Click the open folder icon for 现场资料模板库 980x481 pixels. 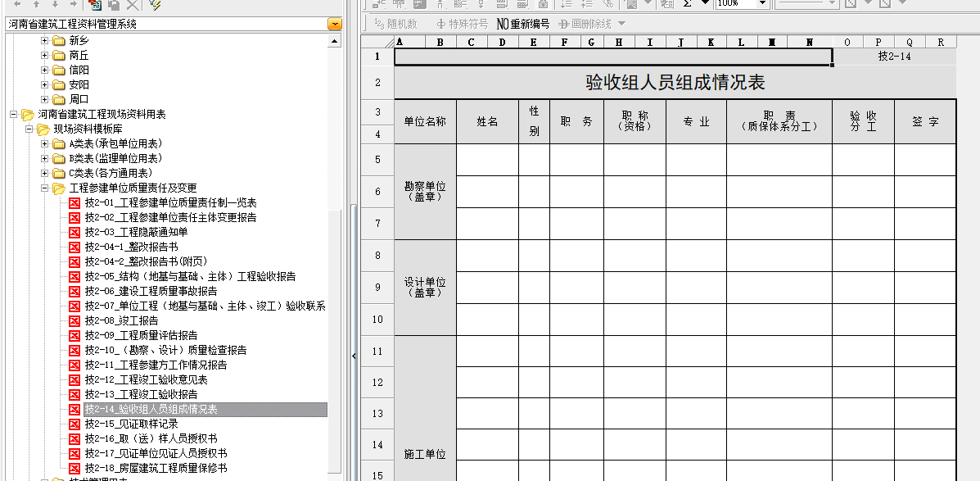tap(43, 129)
